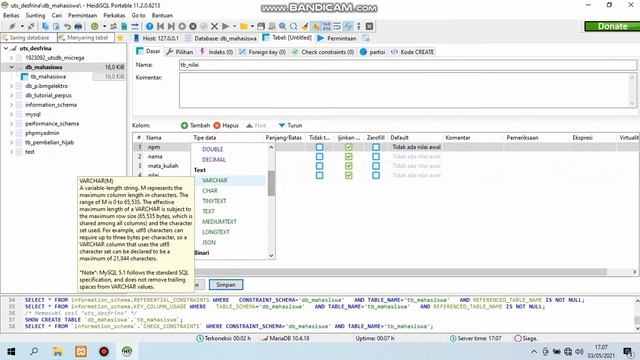Toggle Zerofill checkbox for npm row
The width and height of the screenshot is (640, 360).
376,147
